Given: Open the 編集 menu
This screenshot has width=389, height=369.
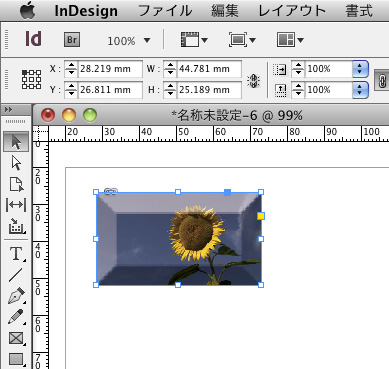Looking at the screenshot, I should 225,11.
